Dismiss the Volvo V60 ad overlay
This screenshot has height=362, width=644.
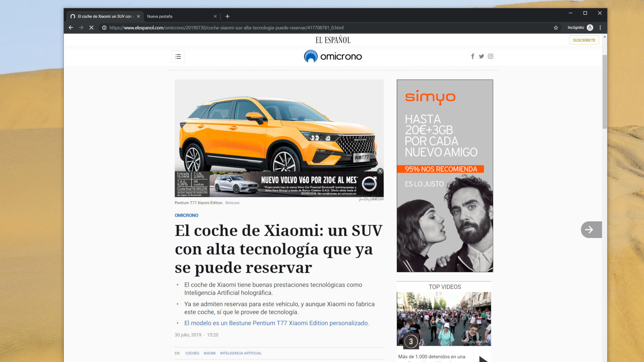[380, 171]
